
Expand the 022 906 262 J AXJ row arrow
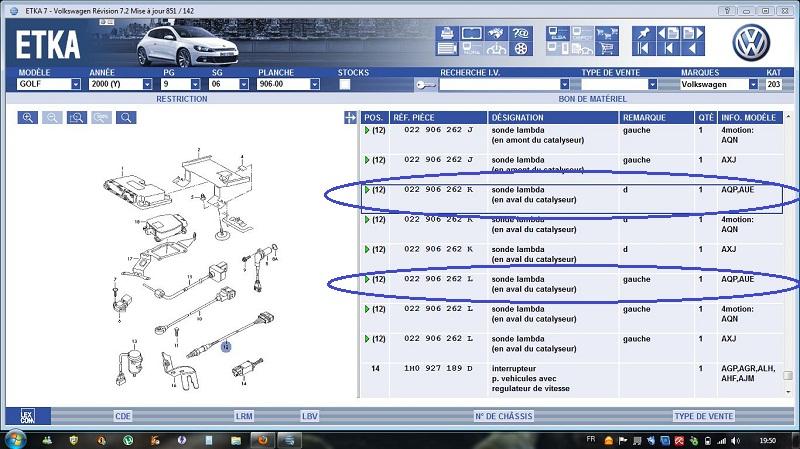tap(367, 160)
